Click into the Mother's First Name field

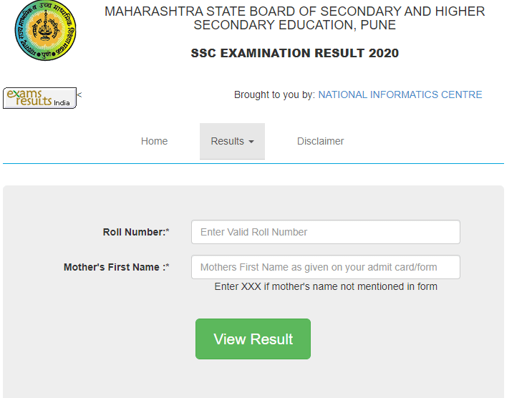[325, 267]
